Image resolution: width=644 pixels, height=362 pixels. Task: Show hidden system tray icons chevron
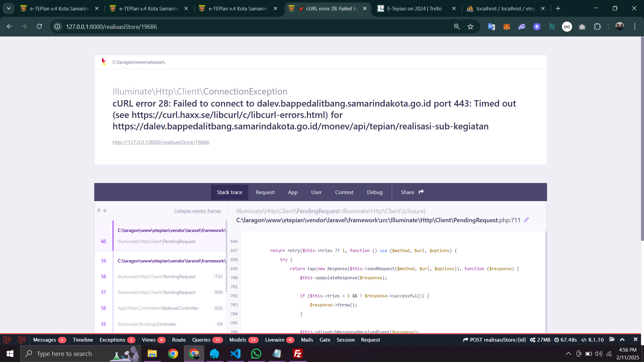568,354
